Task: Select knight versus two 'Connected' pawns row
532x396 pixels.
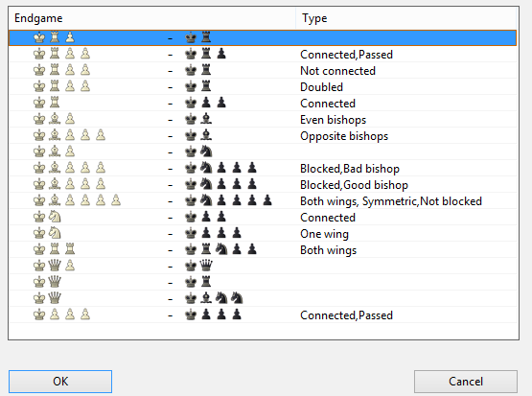Action: pos(263,217)
